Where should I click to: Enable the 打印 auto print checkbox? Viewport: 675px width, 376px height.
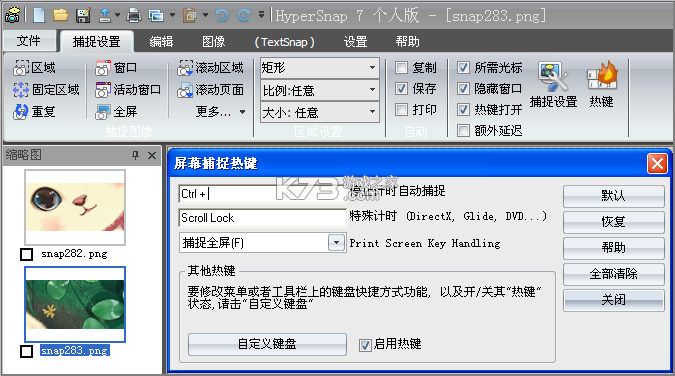coord(401,109)
